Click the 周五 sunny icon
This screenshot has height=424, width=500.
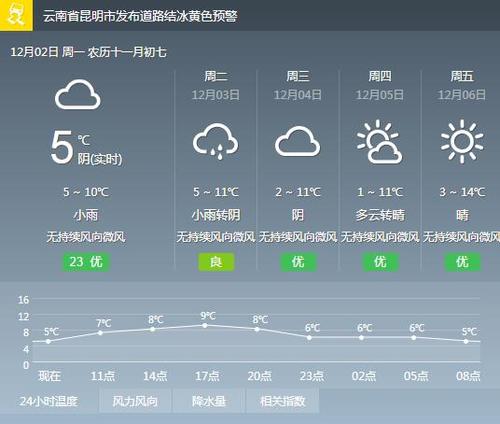(462, 141)
